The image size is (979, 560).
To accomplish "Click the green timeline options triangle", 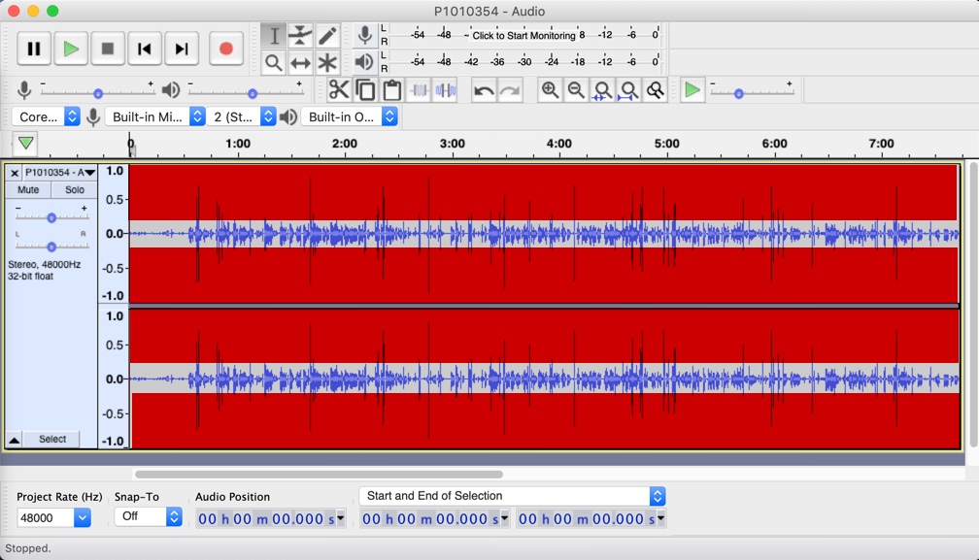I will (25, 143).
